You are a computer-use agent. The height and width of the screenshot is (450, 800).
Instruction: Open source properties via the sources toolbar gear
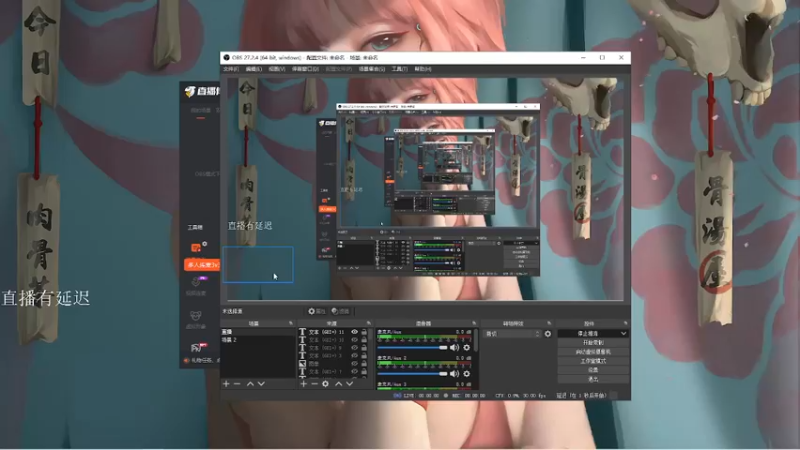point(326,384)
